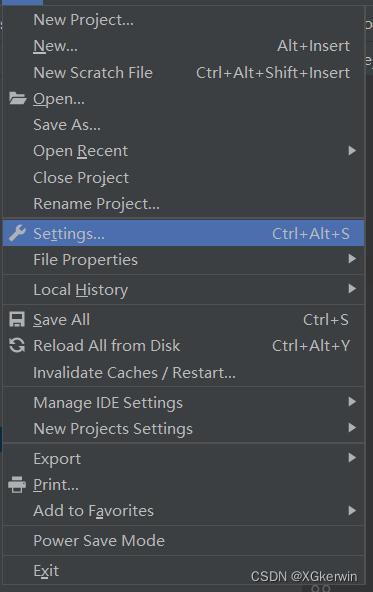This screenshot has width=373, height=592.
Task: Expand the Export submenu arrow
Action: tap(352, 458)
